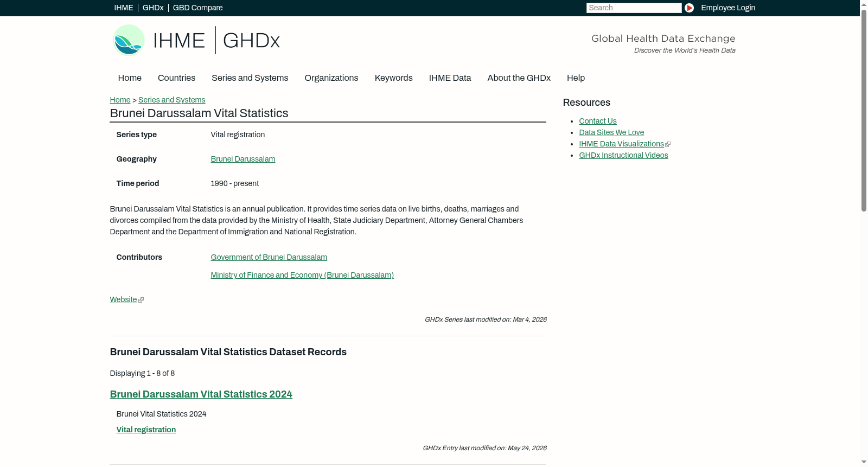This screenshot has height=467, width=868.
Task: Click 'Vital registration' series type value
Action: (x=238, y=135)
